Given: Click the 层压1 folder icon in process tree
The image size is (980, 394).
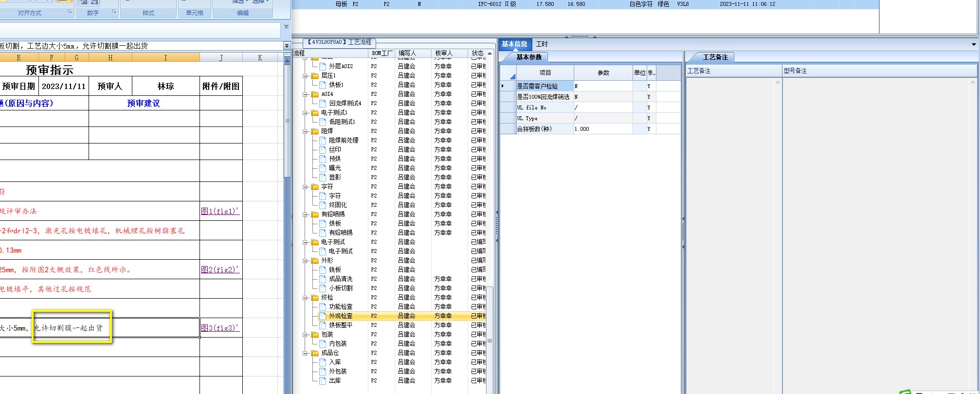Looking at the screenshot, I should pos(315,75).
